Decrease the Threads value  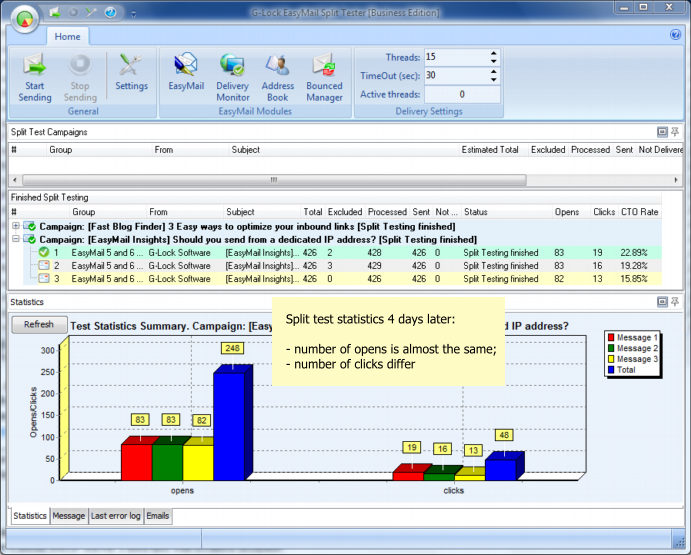click(494, 61)
